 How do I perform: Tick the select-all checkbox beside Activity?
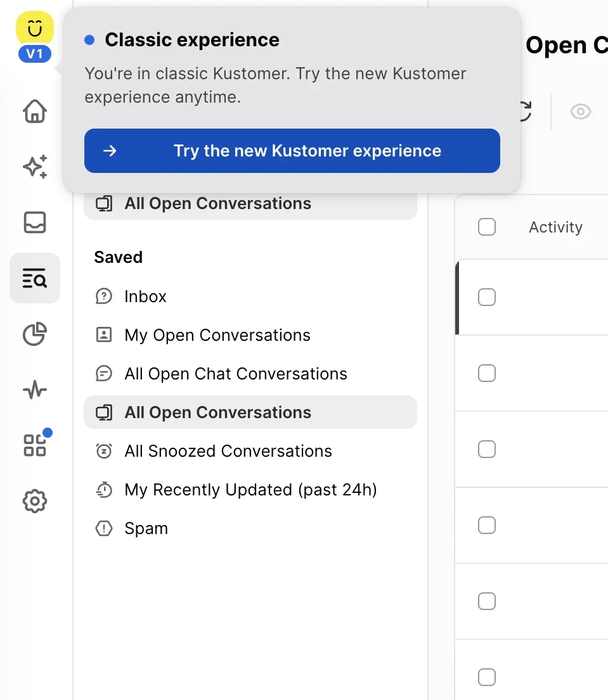coord(486,227)
